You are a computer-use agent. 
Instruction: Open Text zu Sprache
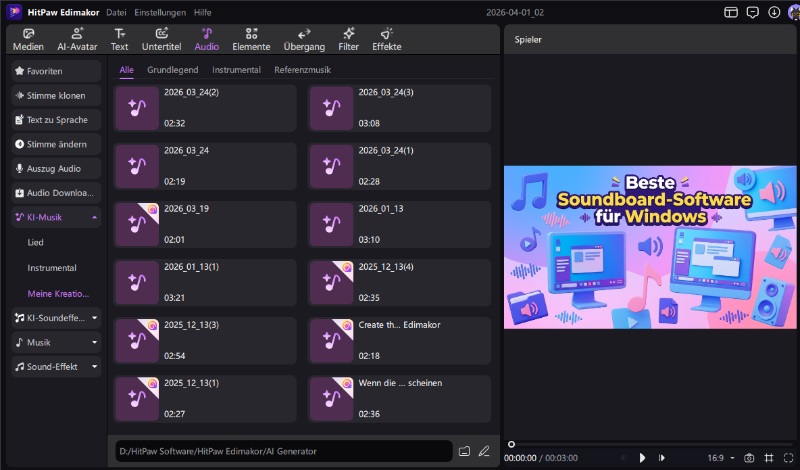[56, 120]
